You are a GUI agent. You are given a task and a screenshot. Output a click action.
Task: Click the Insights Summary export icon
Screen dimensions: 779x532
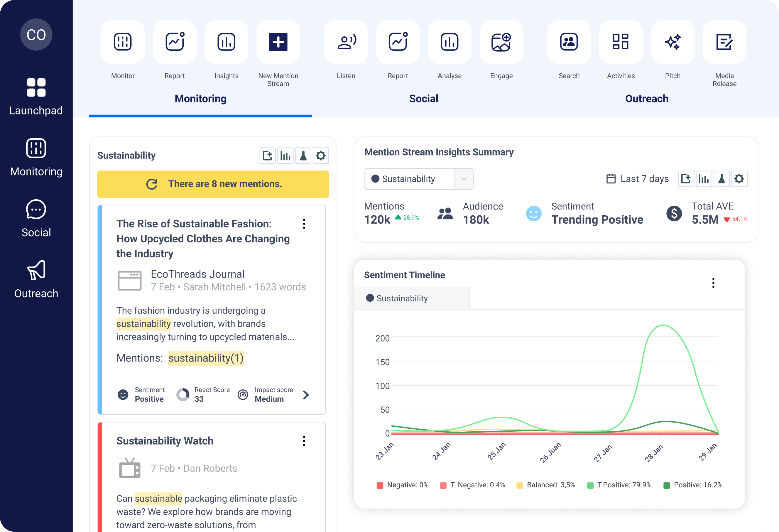point(686,179)
